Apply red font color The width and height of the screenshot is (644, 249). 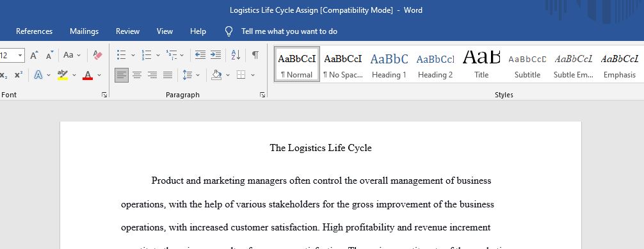(88, 75)
